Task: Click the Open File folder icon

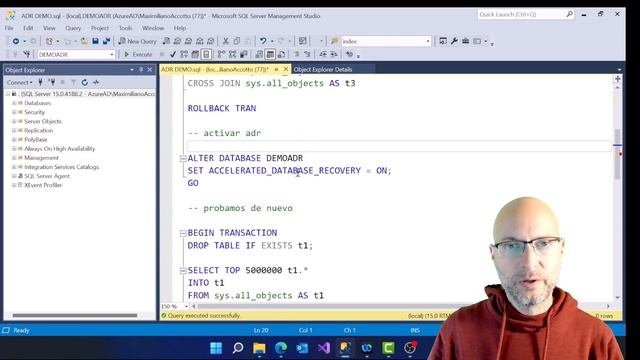Action: (84, 41)
